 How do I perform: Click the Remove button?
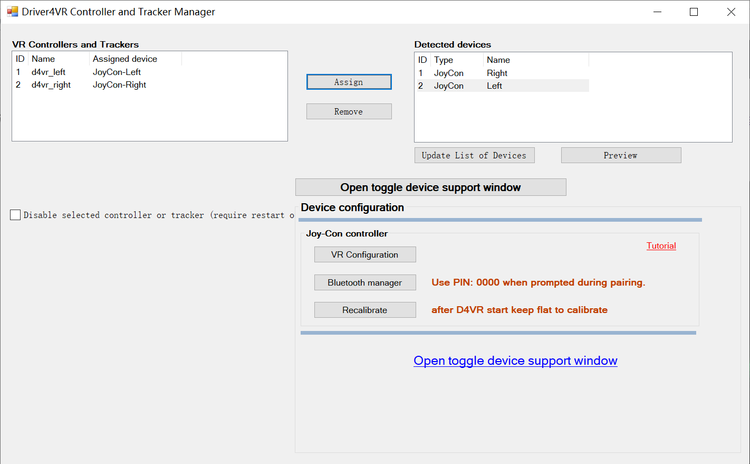pyautogui.click(x=349, y=111)
